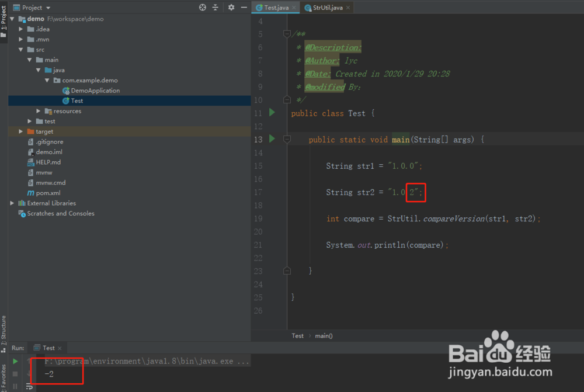Click the com.example.demo package label
Image resolution: width=584 pixels, height=392 pixels.
[90, 80]
